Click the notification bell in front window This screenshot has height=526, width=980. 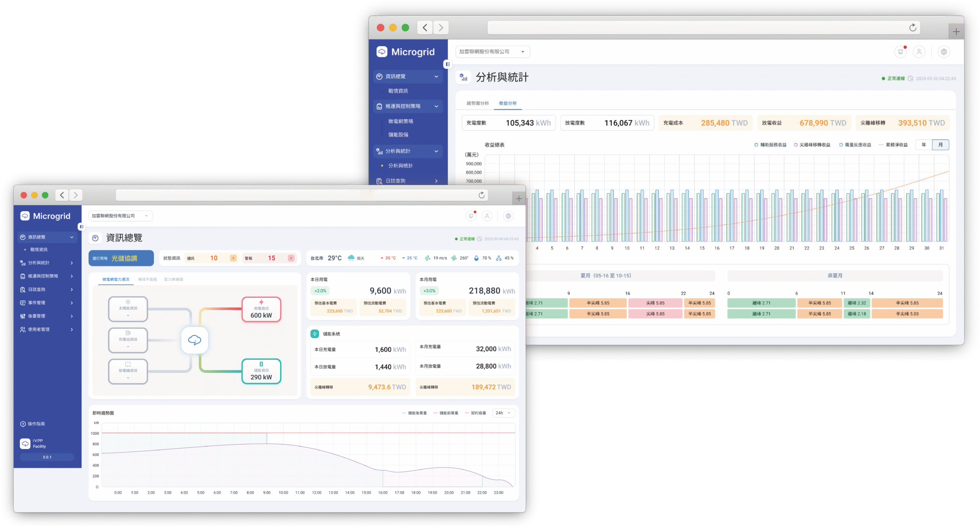pos(471,216)
